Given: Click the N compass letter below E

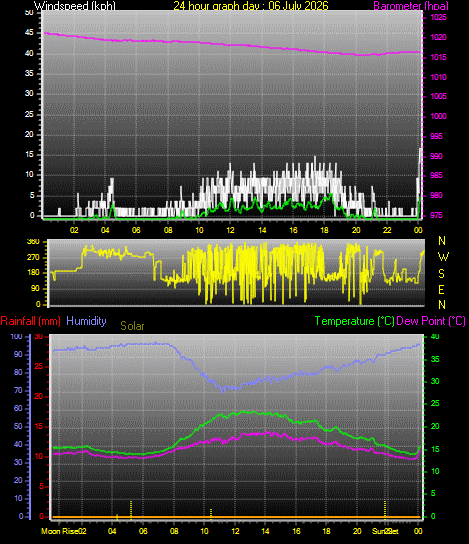Looking at the screenshot, I should 442,305.
